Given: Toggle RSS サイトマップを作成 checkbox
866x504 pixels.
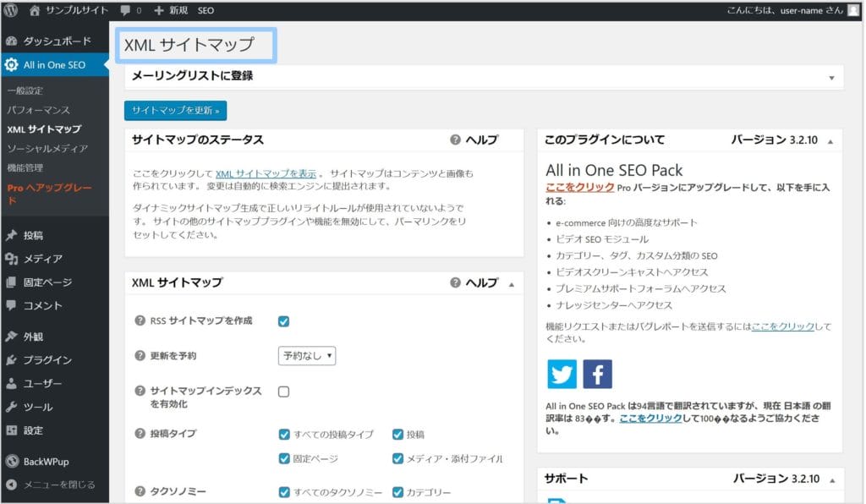Looking at the screenshot, I should pyautogui.click(x=284, y=321).
